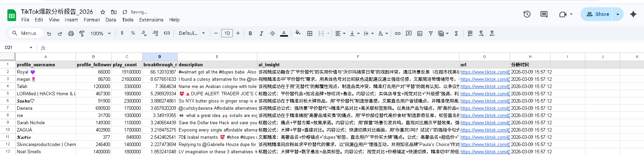Open the 100% zoom dropdown
The width and height of the screenshot is (644, 155).
coord(100,33)
